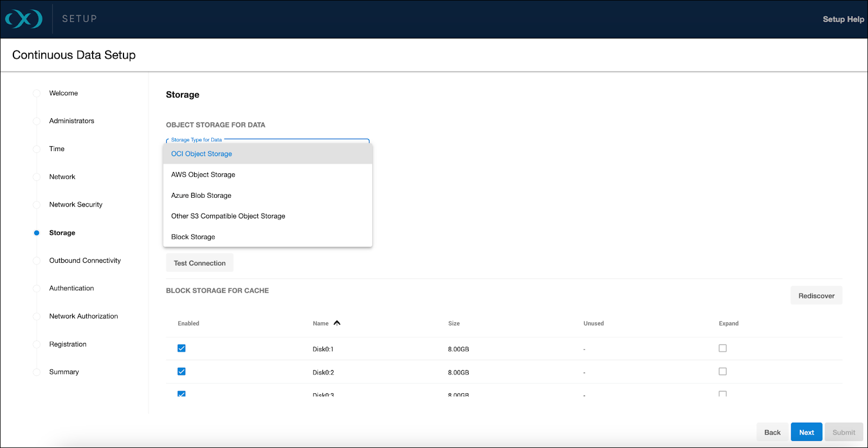Image resolution: width=868 pixels, height=448 pixels.
Task: Click the Storage step bullet indicator
Action: click(x=37, y=233)
